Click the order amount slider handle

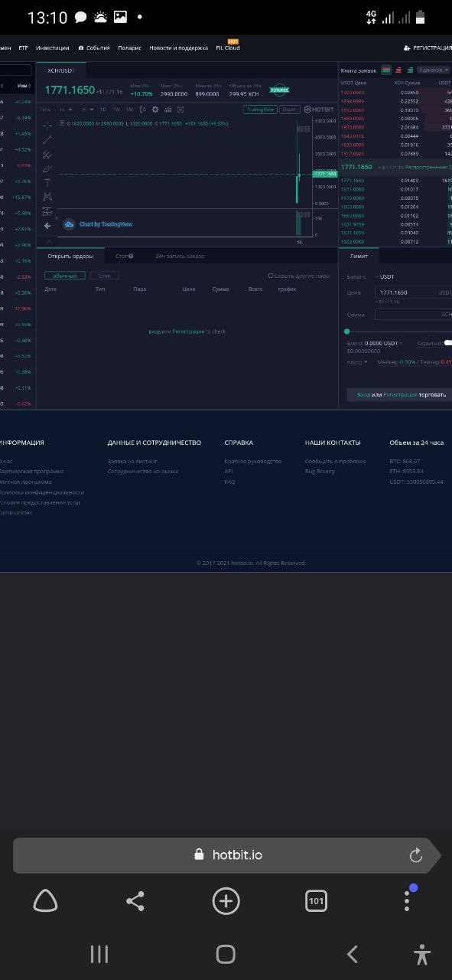pos(347,332)
